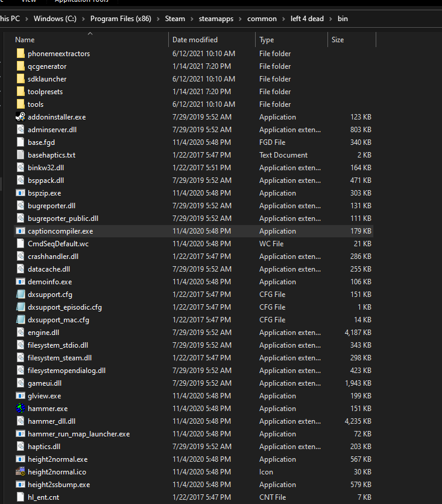Viewport: 442px width, 504px height.
Task: Click the dxsupport.cfg notepad icon
Action: pos(21,294)
